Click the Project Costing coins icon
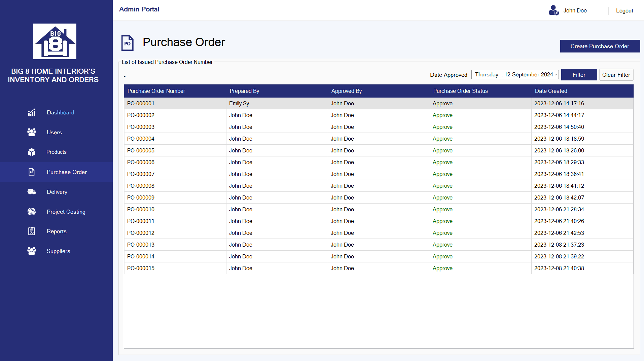The height and width of the screenshot is (361, 644). coord(32,212)
